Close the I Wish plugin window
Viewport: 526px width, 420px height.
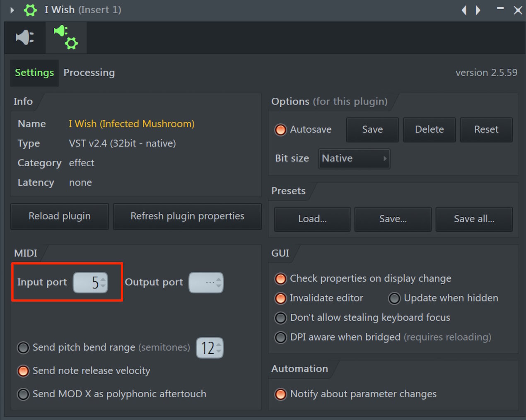(x=518, y=10)
